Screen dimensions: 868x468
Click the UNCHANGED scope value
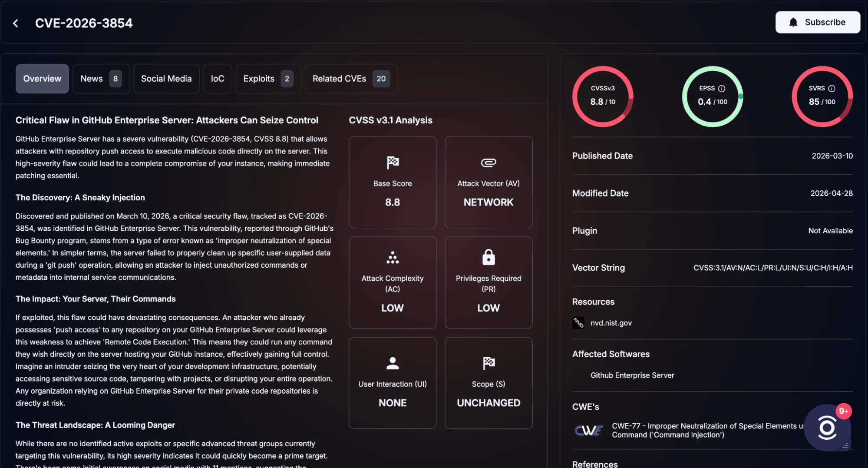point(488,403)
